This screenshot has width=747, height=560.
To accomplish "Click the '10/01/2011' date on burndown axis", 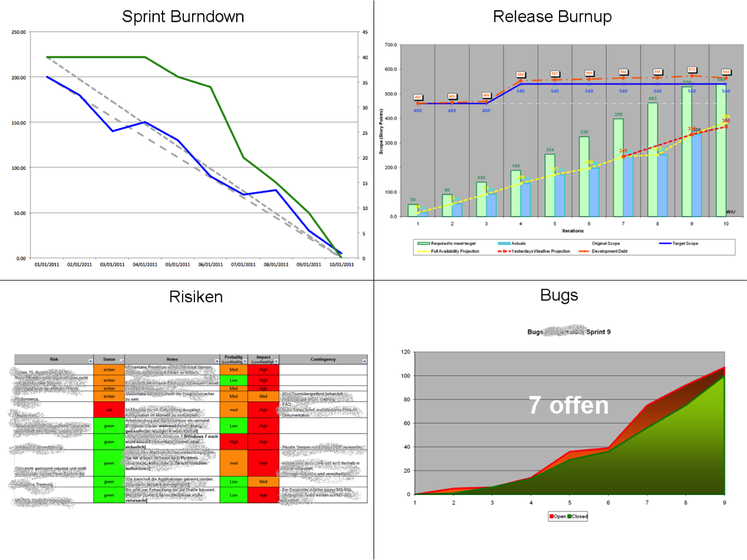I will coord(341,265).
